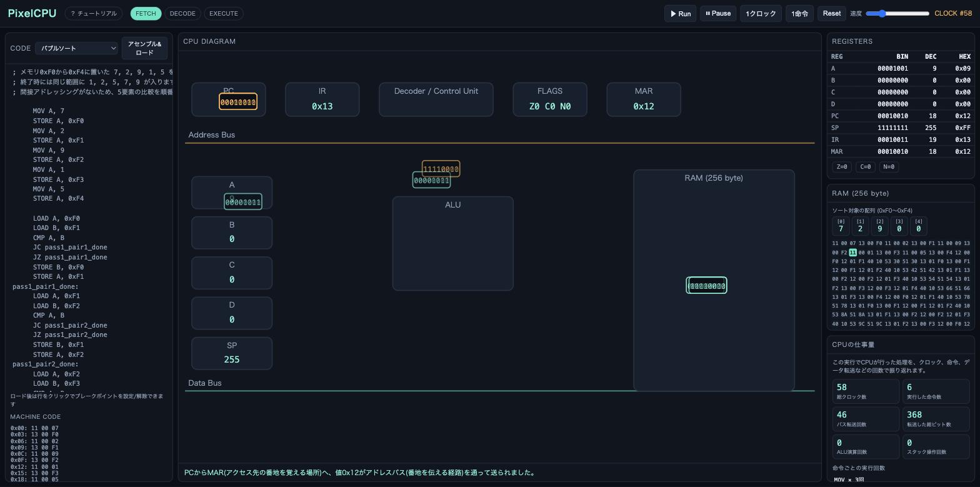The height and width of the screenshot is (487, 980).
Task: Click the Decoder / Control Unit block
Action: 436,99
